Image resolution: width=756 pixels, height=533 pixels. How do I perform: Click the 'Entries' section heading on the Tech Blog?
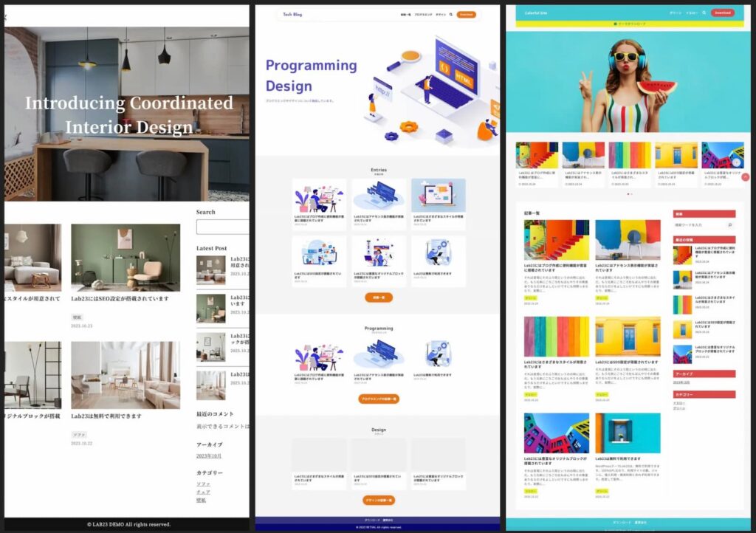379,170
